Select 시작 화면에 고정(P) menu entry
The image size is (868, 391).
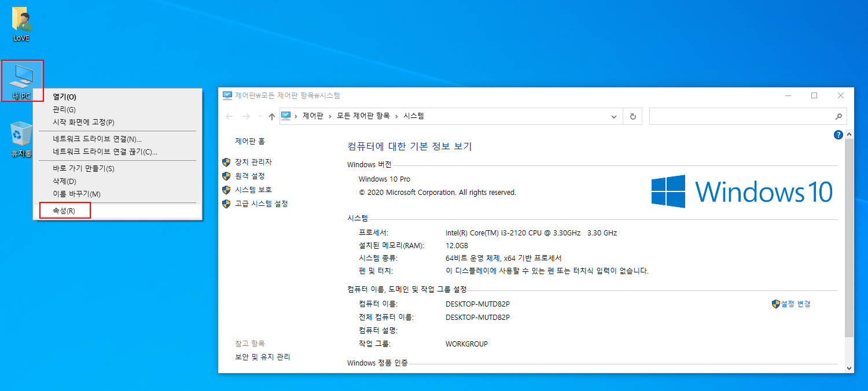tap(117, 123)
